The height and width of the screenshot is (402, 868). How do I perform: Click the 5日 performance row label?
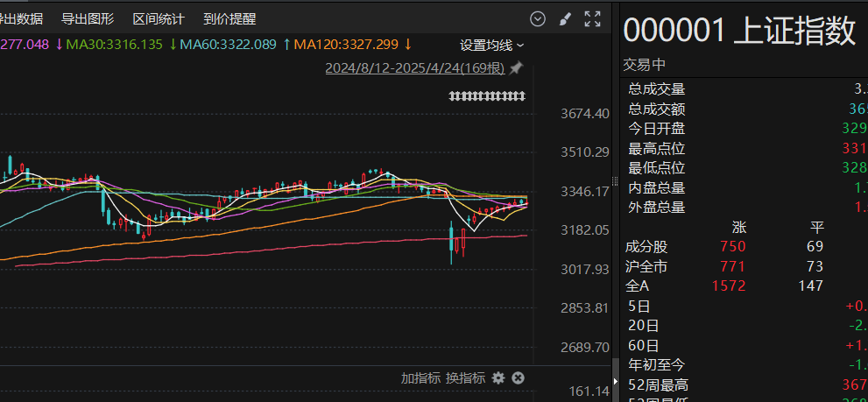click(x=639, y=307)
